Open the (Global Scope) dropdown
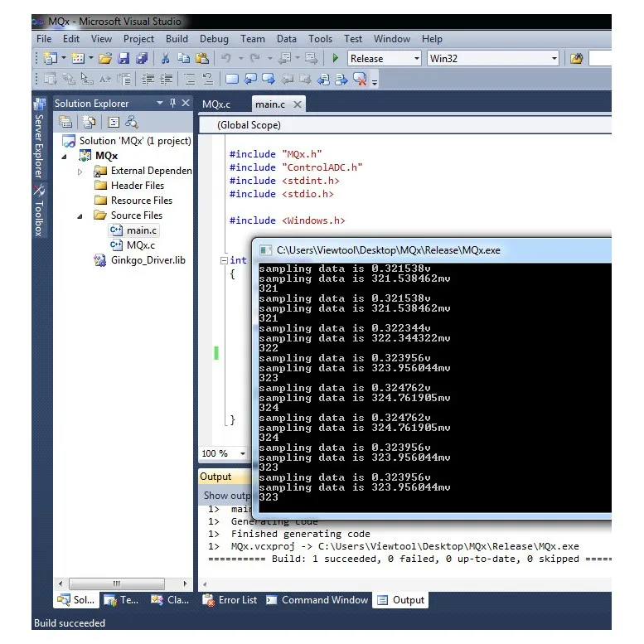 pos(404,125)
